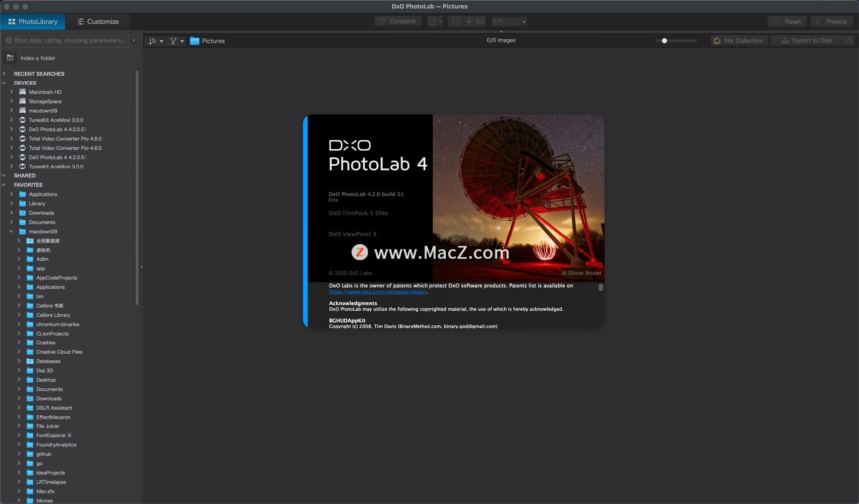Click Export to Disk
Viewport: 859px width, 504px height.
point(808,41)
